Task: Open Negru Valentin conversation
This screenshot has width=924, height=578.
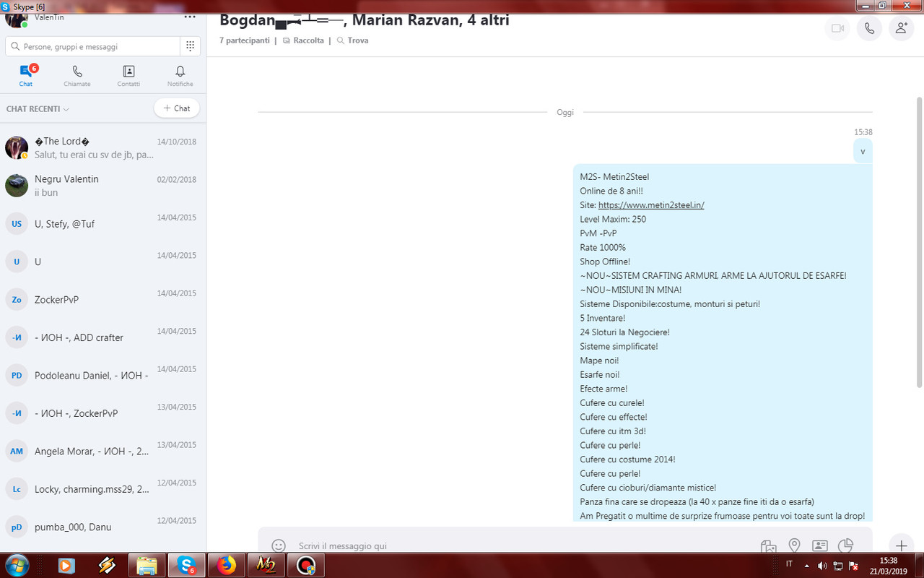Action: (103, 186)
